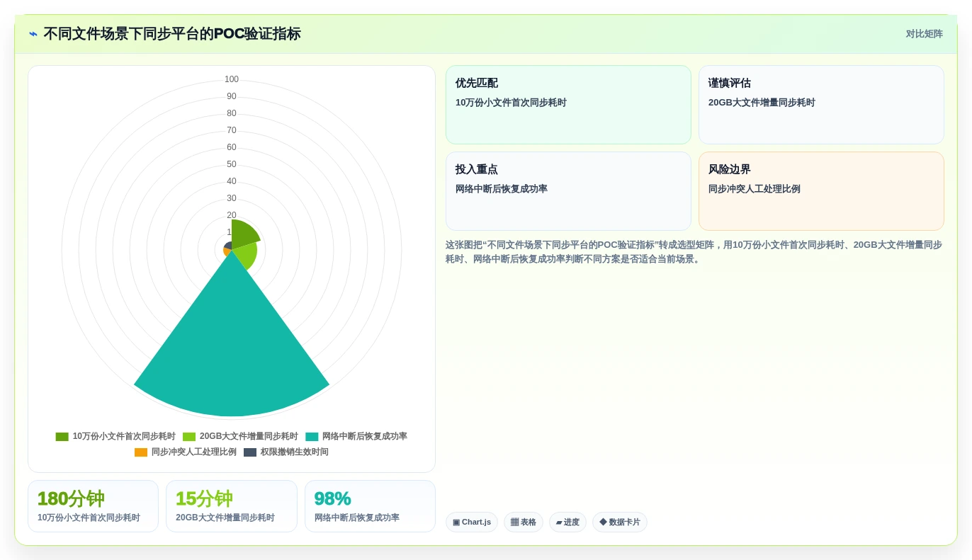The image size is (972, 560).
Task: Click the 180分钟 stat card
Action: pos(93,506)
